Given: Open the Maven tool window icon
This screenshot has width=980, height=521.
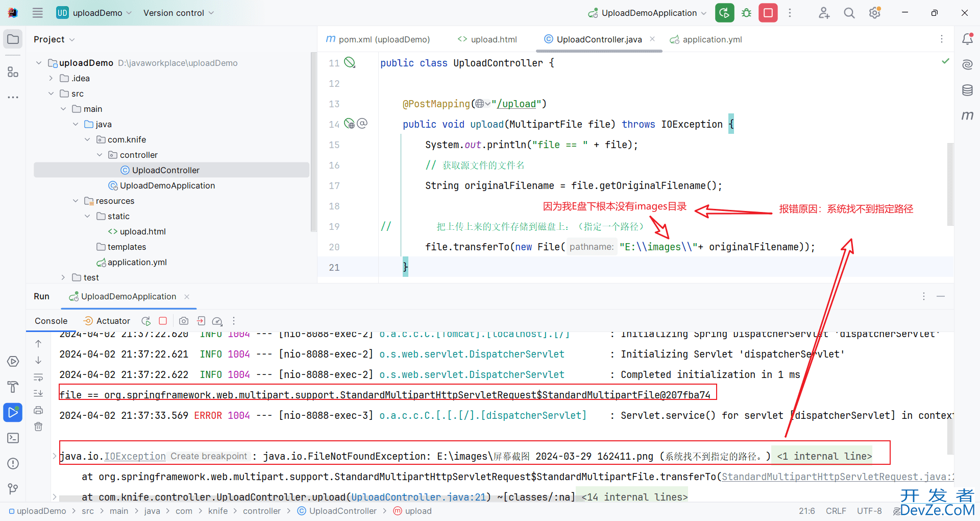Looking at the screenshot, I should pyautogui.click(x=967, y=116).
